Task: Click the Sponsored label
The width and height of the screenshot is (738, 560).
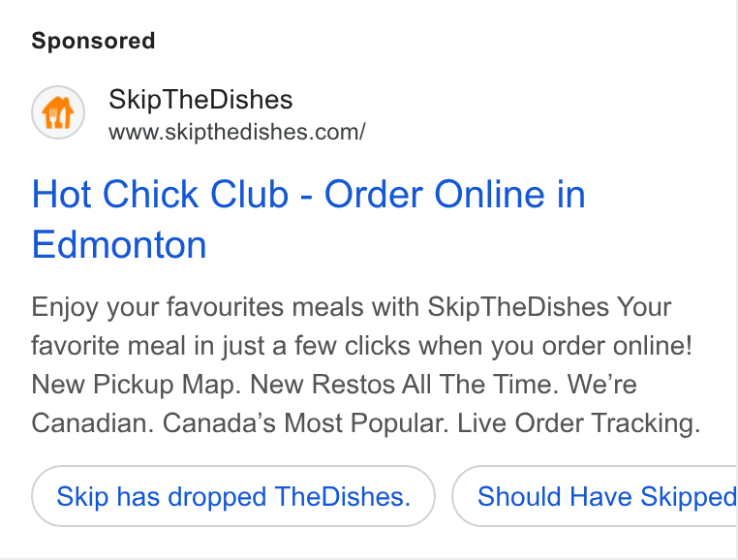Action: 93,41
